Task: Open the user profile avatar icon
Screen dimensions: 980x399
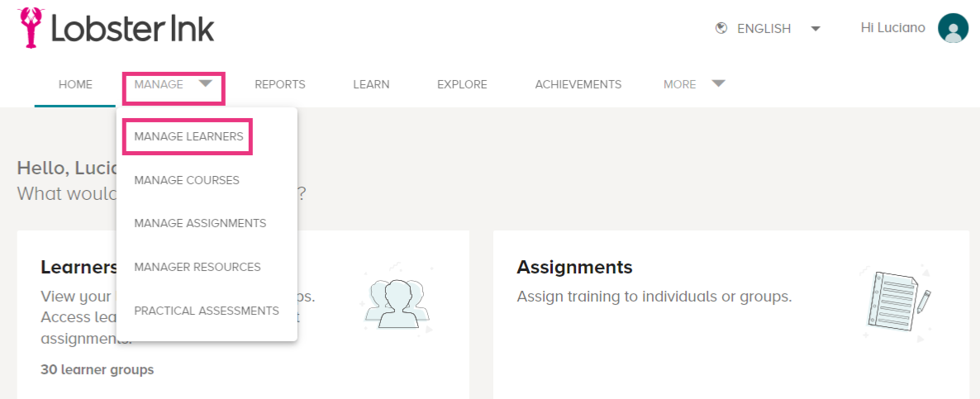Action: point(953,28)
